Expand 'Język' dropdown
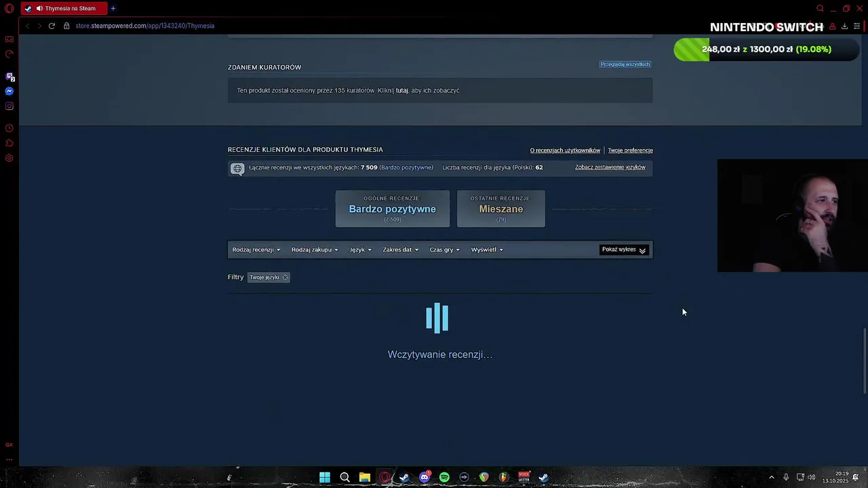 361,249
